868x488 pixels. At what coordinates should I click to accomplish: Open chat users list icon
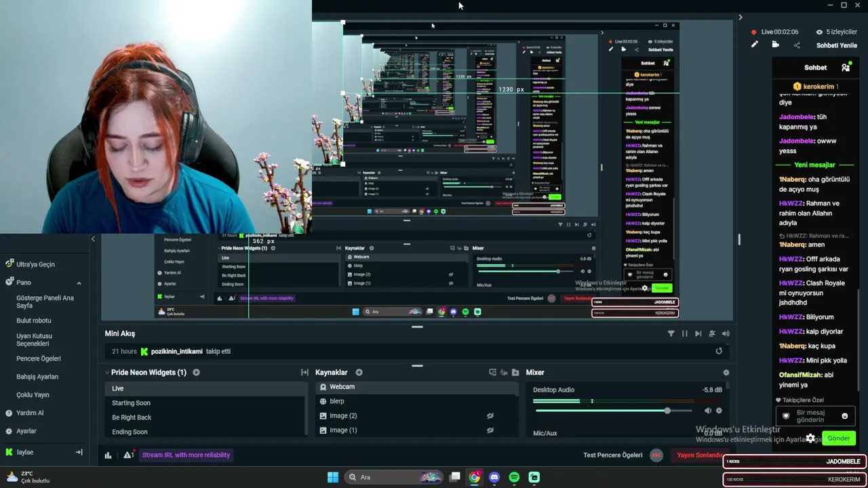click(x=846, y=67)
